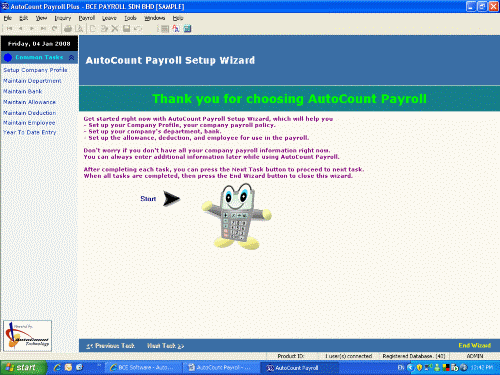The width and height of the screenshot is (500, 375).
Task: Open the File menu
Action: pyautogui.click(x=8, y=18)
